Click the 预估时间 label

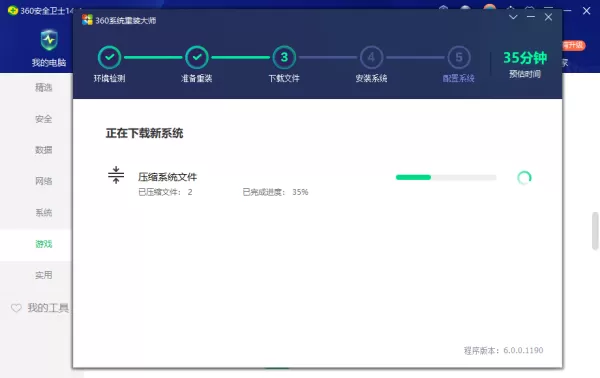tap(525, 74)
